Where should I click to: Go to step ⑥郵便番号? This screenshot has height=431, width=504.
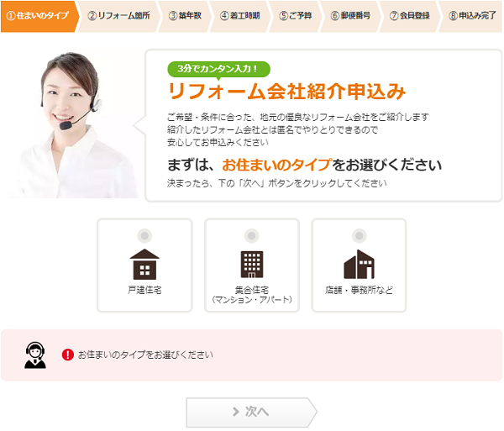tap(350, 16)
